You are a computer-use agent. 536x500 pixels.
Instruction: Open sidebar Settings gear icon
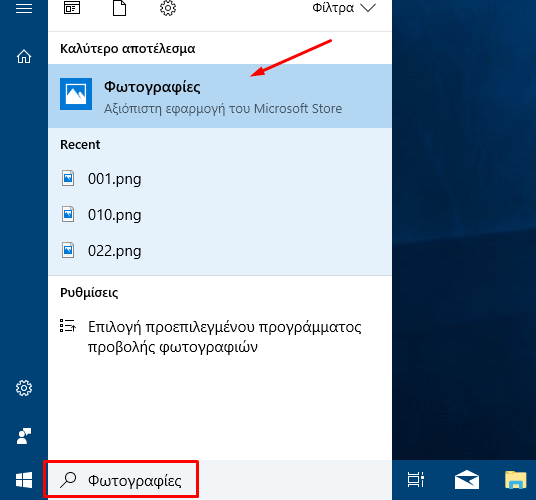(x=24, y=388)
